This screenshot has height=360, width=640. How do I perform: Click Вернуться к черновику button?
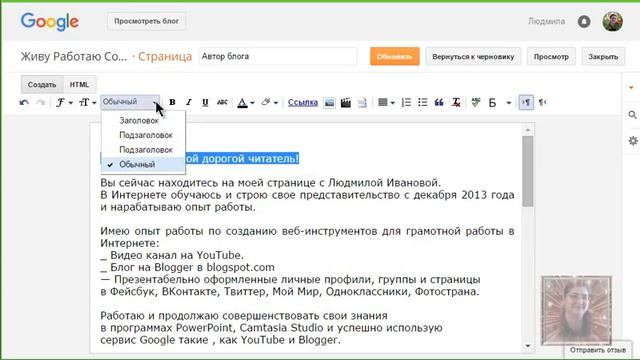click(x=473, y=57)
